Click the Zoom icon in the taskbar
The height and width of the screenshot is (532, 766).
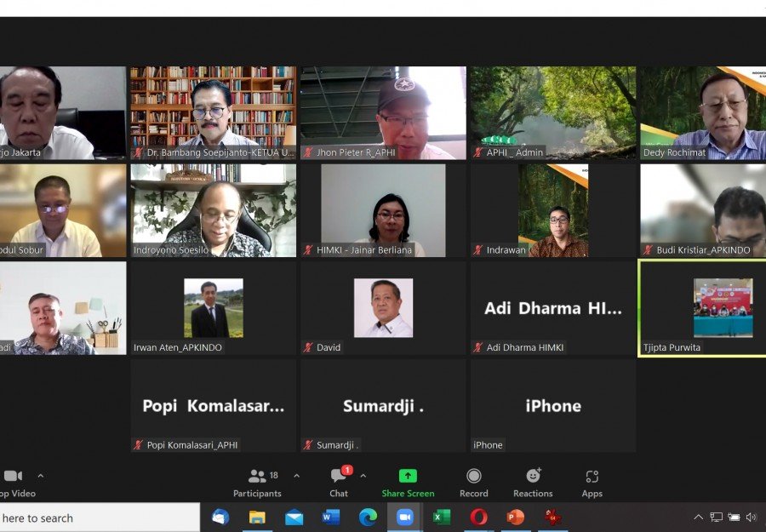point(404,517)
